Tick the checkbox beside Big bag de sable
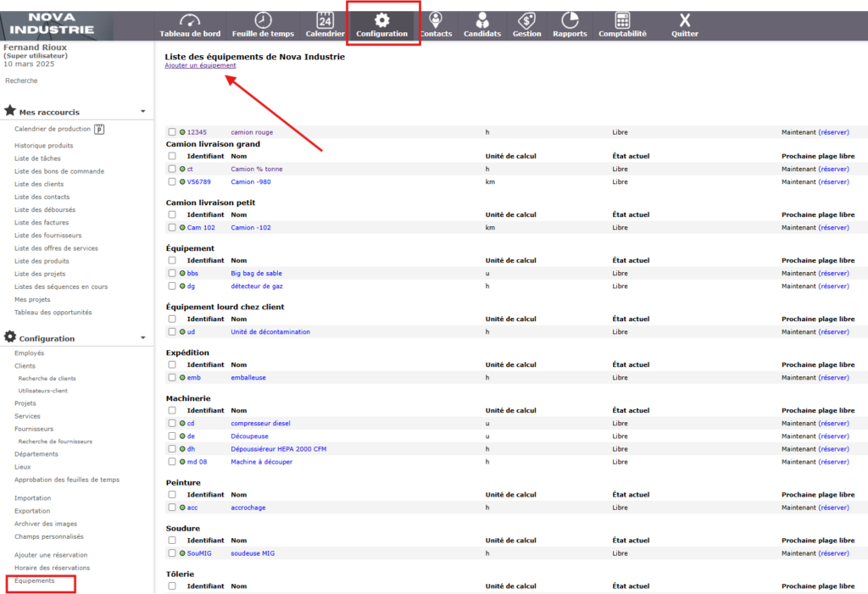This screenshot has width=868, height=594. pyautogui.click(x=172, y=274)
